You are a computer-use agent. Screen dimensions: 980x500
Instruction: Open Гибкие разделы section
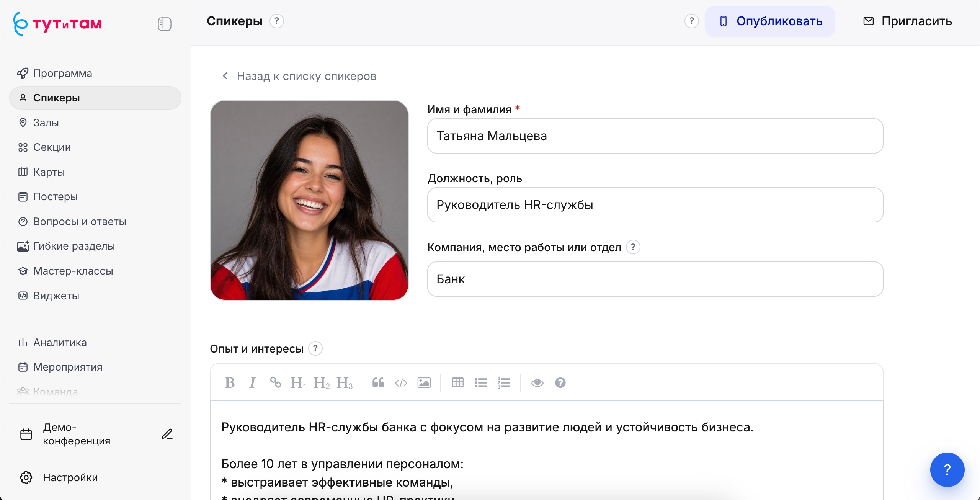95,246
